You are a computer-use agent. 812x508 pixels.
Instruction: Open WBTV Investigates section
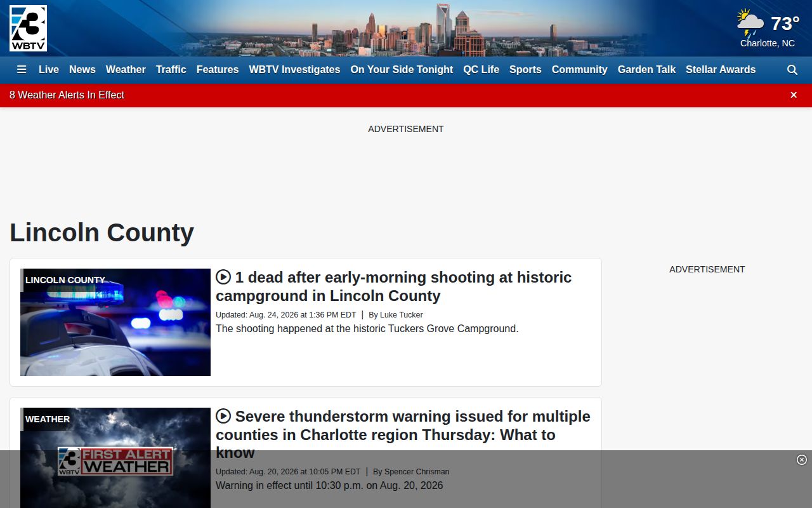(x=294, y=70)
